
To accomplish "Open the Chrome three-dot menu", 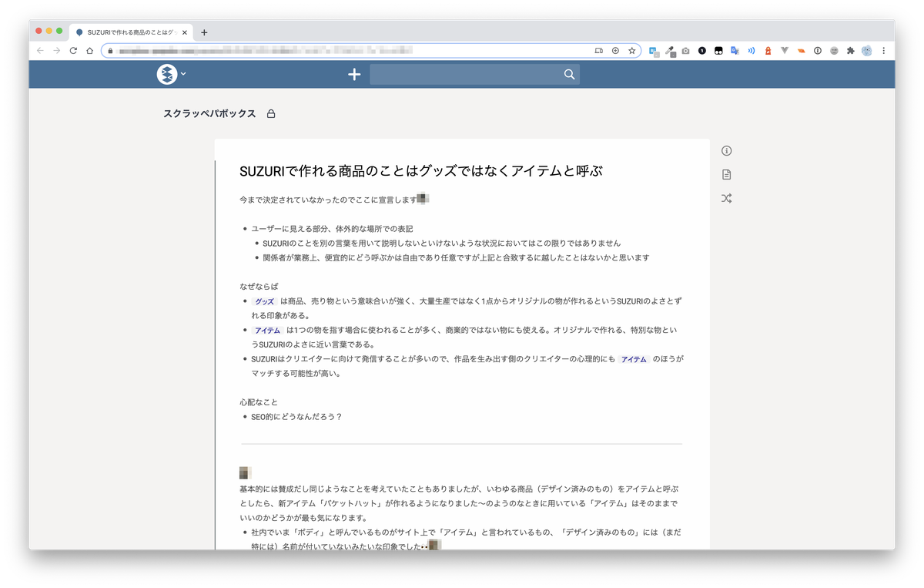I will coord(883,50).
